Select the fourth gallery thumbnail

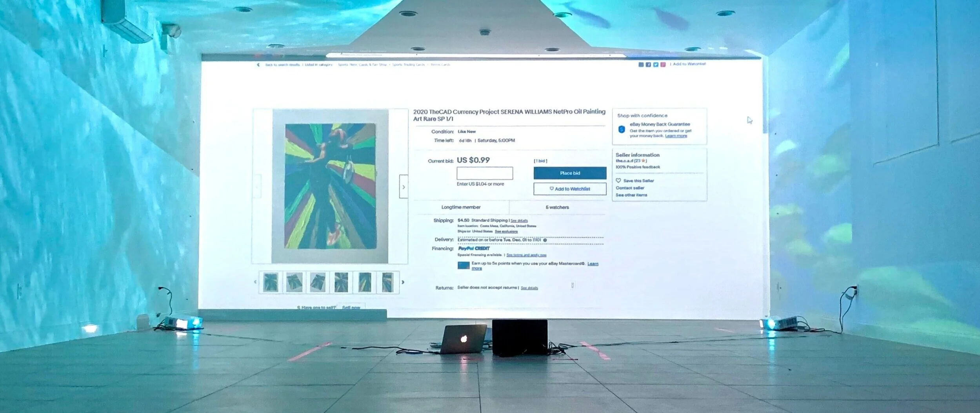[341, 282]
